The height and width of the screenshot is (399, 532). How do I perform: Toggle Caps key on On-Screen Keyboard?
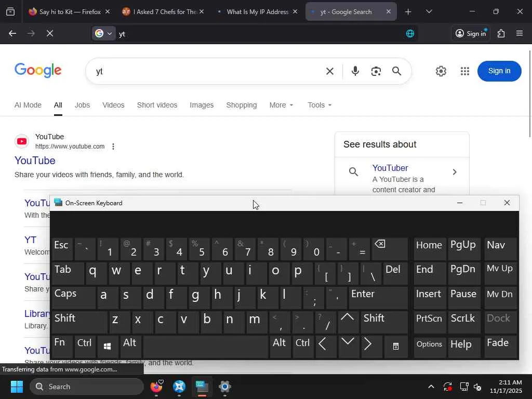[x=73, y=298]
